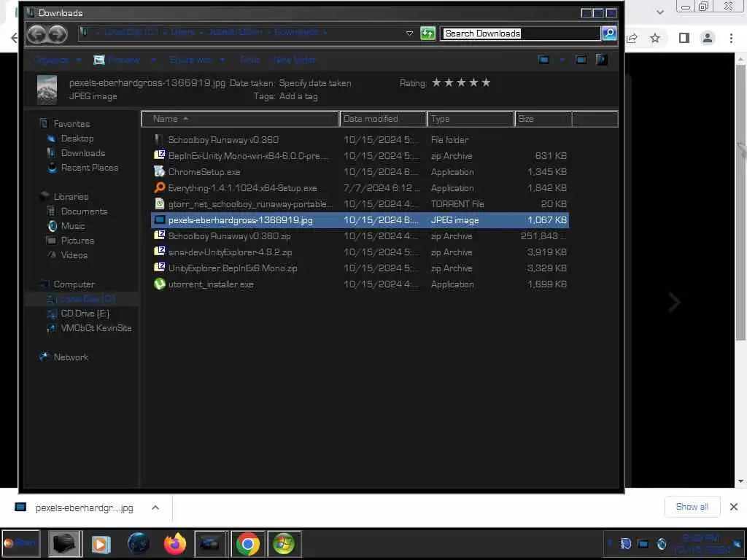This screenshot has width=747, height=560.
Task: Click the Start button on taskbar
Action: [x=20, y=542]
